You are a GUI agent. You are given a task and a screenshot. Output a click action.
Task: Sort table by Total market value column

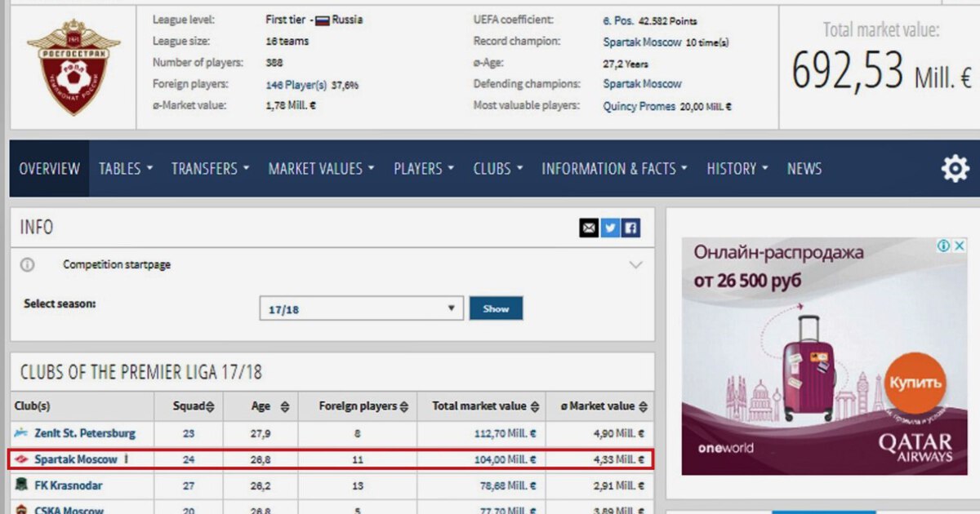[x=486, y=406]
